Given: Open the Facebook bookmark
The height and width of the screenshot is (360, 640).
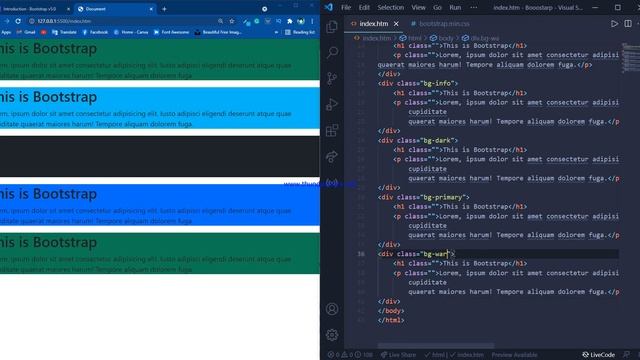Looking at the screenshot, I should pos(95,32).
